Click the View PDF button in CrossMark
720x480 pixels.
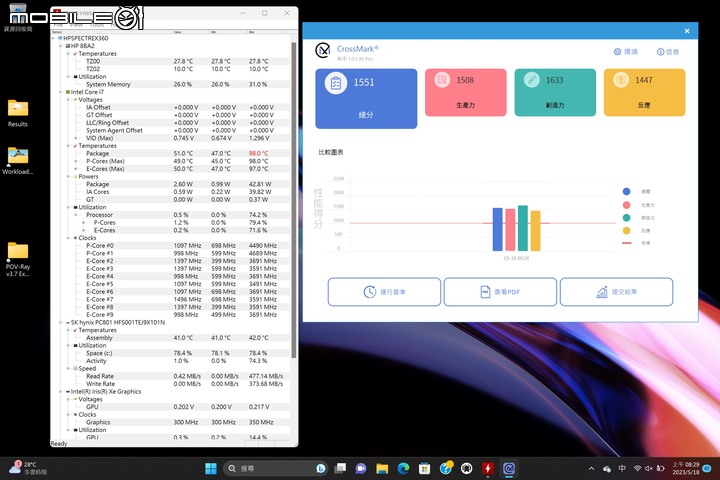(x=501, y=292)
